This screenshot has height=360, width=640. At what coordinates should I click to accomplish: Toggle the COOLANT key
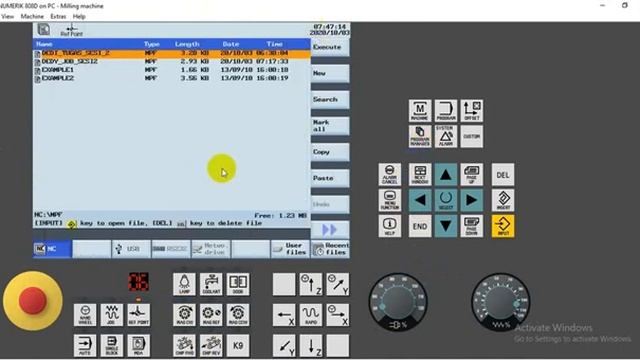click(211, 284)
